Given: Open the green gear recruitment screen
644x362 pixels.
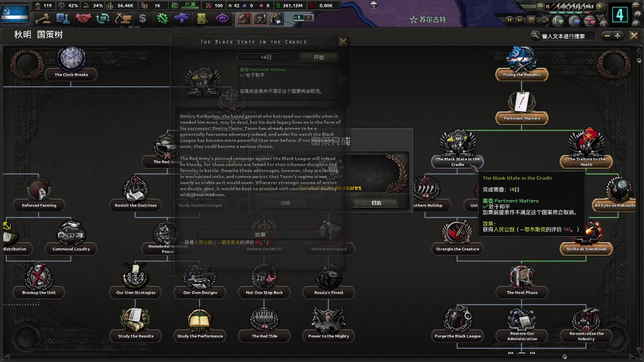Looking at the screenshot, I should [x=163, y=19].
